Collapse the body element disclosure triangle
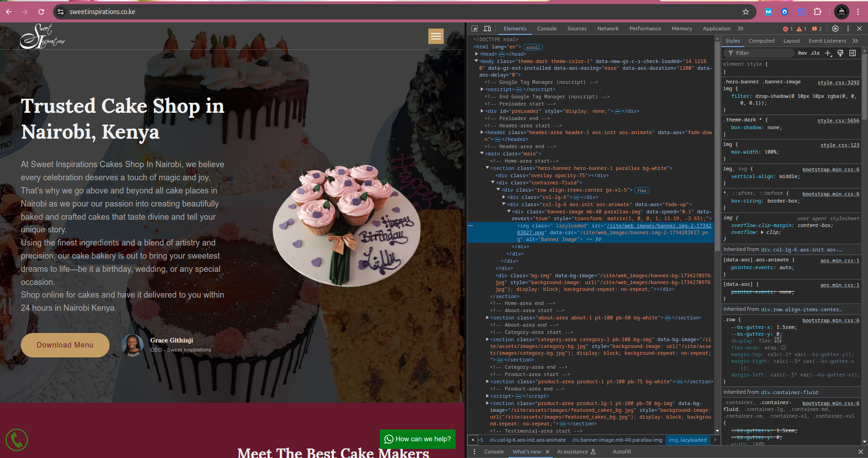Viewport: 868px width, 458px height. [x=476, y=61]
